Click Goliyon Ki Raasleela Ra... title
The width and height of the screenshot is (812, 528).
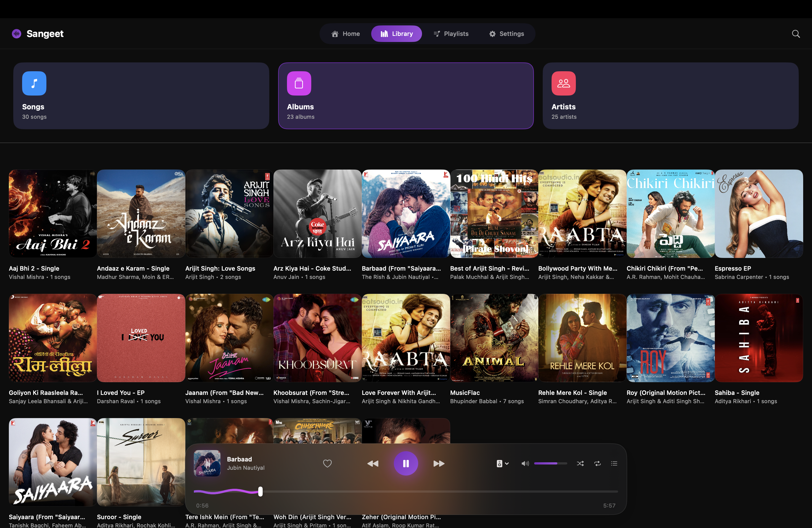(46, 393)
